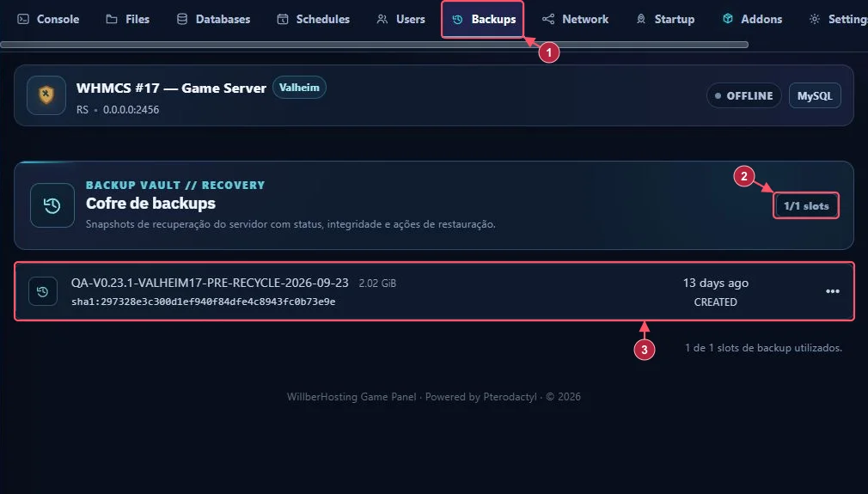
Task: Open the three-dot menu for the backup
Action: coord(833,291)
